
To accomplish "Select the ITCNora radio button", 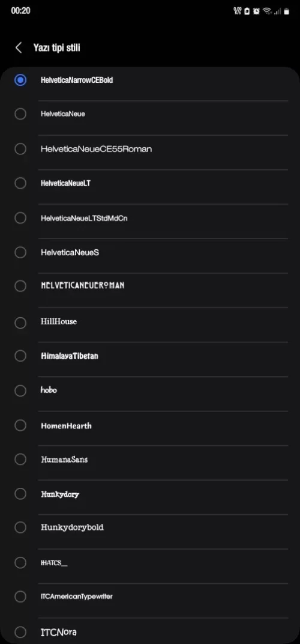I will click(20, 632).
